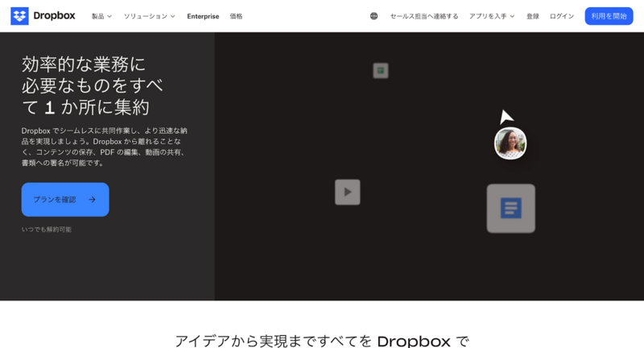Image resolution: width=644 pixels, height=348 pixels.
Task: Click the video play file icon
Action: tap(348, 192)
